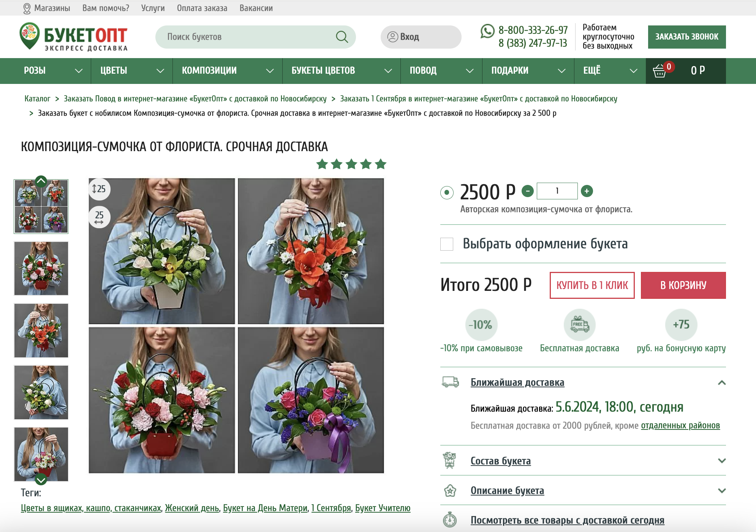756x532 pixels.
Task: Click the truck icon beside Ближайшая доставка
Action: (450, 382)
